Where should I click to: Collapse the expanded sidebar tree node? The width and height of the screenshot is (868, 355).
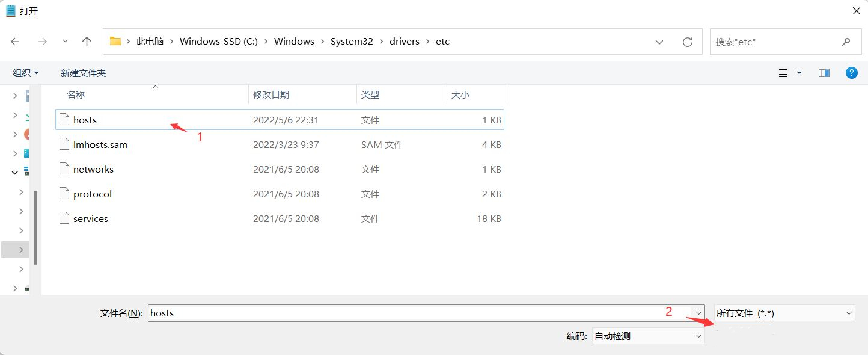14,172
